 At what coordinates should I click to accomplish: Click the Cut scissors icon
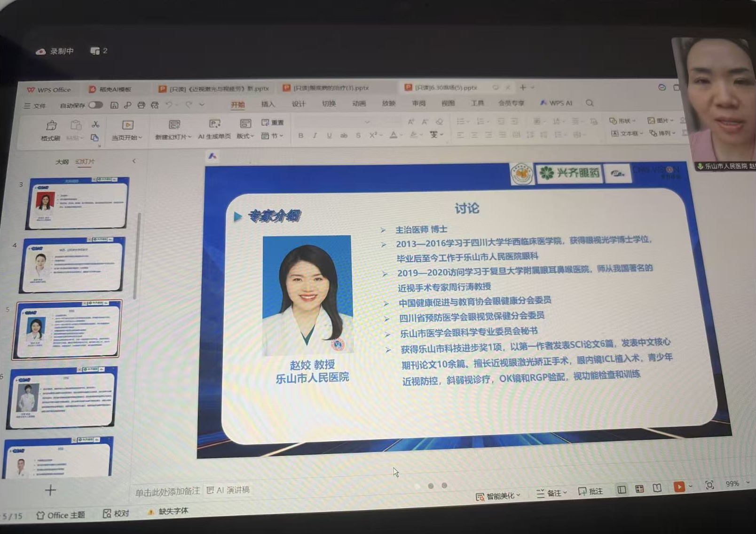[x=95, y=124]
